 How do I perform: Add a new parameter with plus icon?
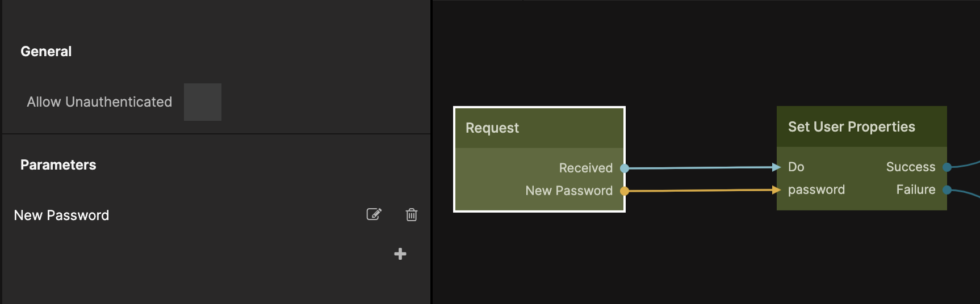(400, 254)
